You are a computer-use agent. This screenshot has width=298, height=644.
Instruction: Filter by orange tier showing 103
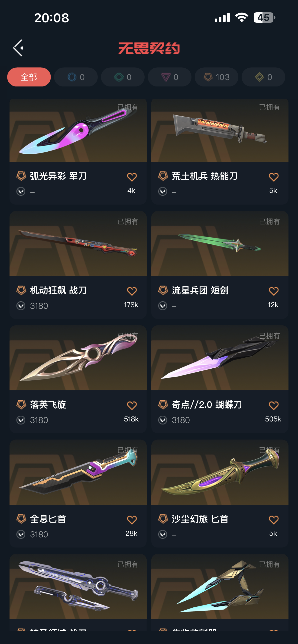pyautogui.click(x=217, y=77)
